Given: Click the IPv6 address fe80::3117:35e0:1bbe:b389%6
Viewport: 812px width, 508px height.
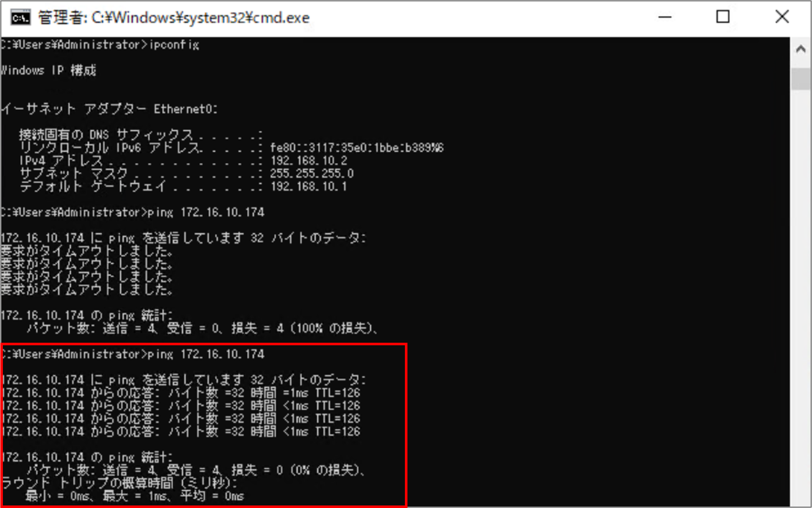Looking at the screenshot, I should coord(357,148).
